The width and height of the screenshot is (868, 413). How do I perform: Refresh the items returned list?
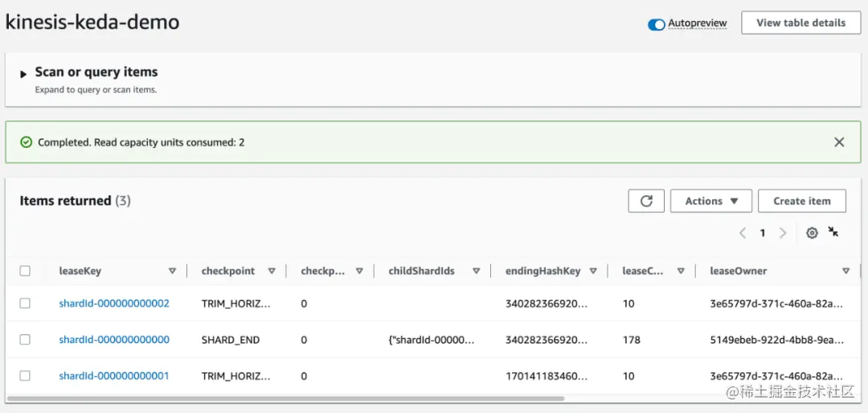pyautogui.click(x=646, y=201)
